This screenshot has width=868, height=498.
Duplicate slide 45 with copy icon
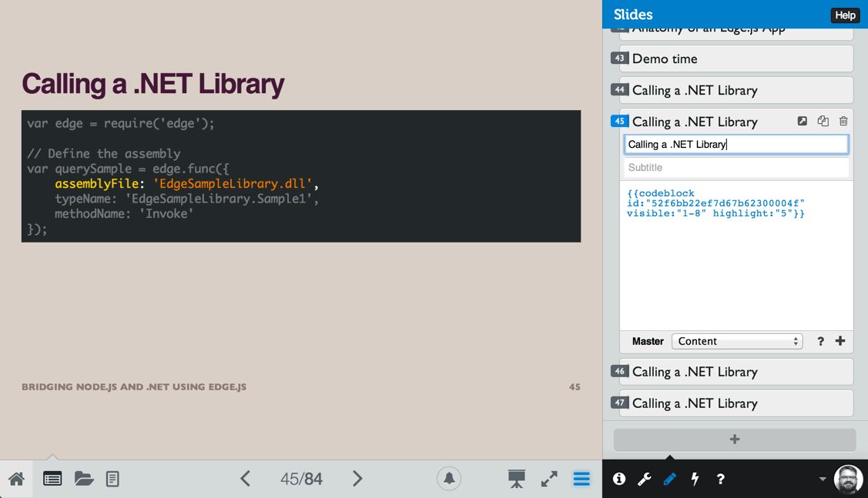click(823, 122)
